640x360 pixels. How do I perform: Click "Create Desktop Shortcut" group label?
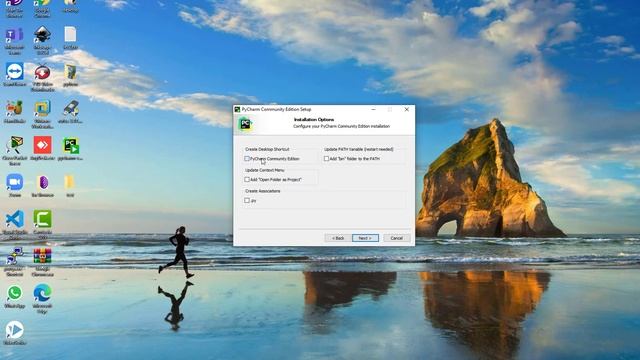pos(267,149)
